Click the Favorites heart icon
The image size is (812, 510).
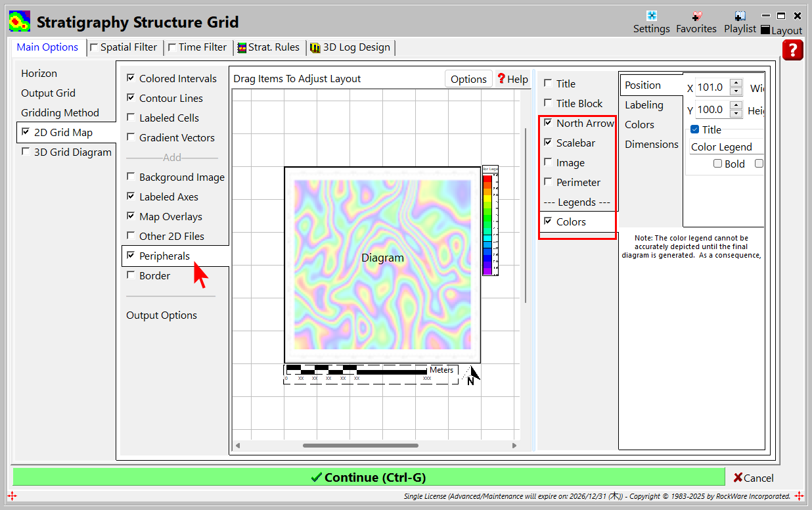[x=696, y=16]
